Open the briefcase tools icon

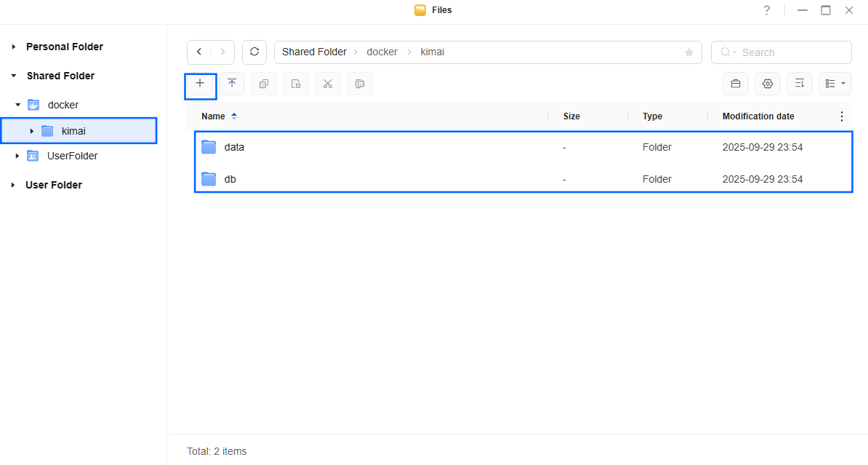(x=735, y=84)
